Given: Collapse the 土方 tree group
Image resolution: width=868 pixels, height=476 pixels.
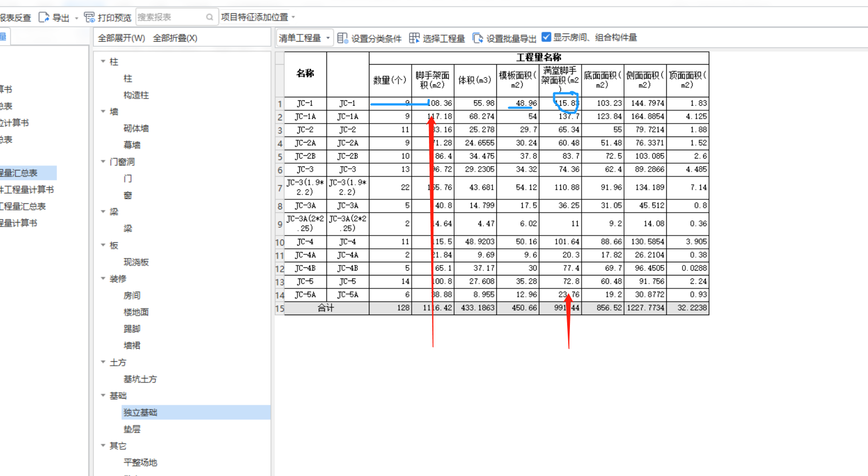Looking at the screenshot, I should click(103, 362).
